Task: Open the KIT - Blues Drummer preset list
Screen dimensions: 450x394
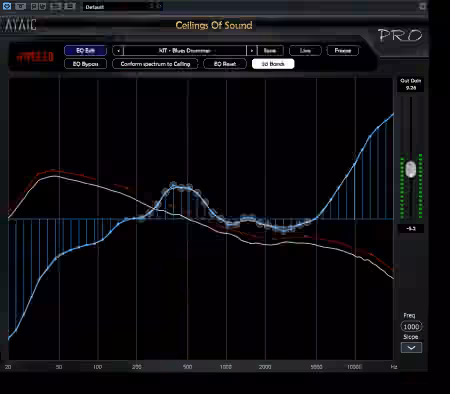Action: [185, 50]
